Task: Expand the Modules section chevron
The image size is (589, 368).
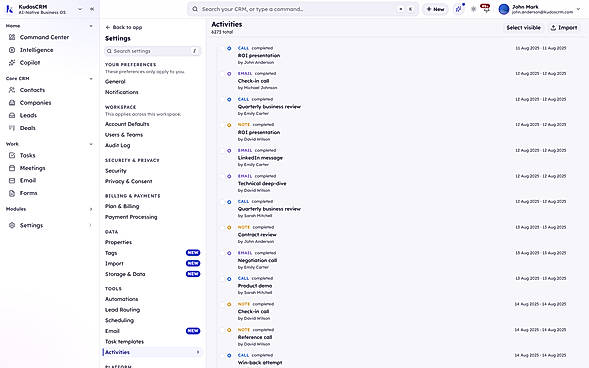Action: point(91,209)
